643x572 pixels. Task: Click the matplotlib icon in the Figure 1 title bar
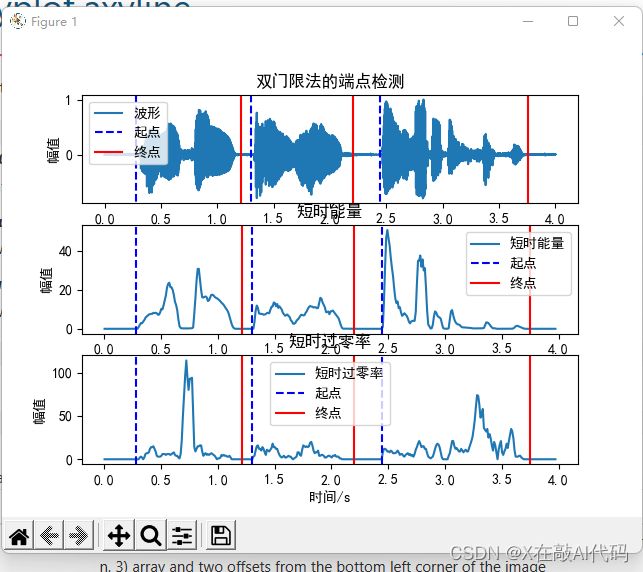click(x=18, y=21)
